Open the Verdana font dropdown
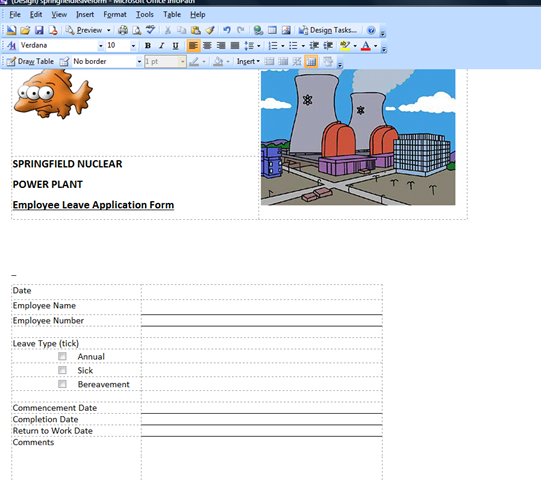Screen dimensions: 541x480 (100, 46)
